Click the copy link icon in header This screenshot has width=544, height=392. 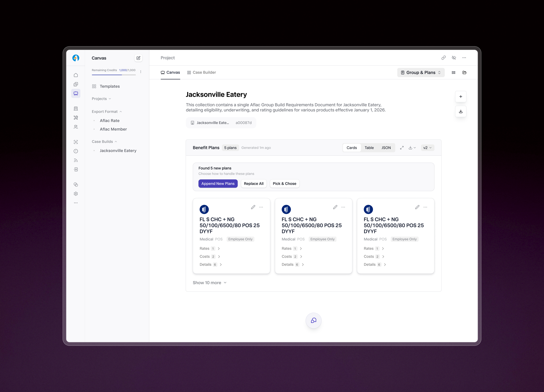click(x=443, y=58)
